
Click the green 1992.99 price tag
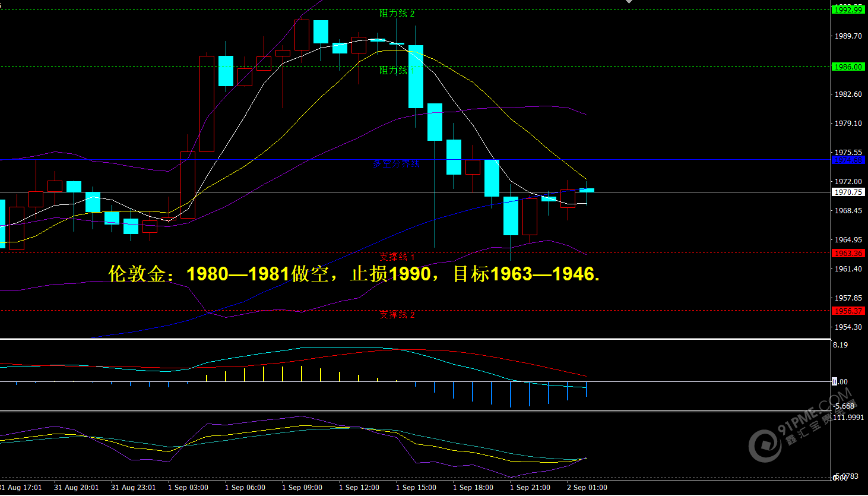(848, 10)
